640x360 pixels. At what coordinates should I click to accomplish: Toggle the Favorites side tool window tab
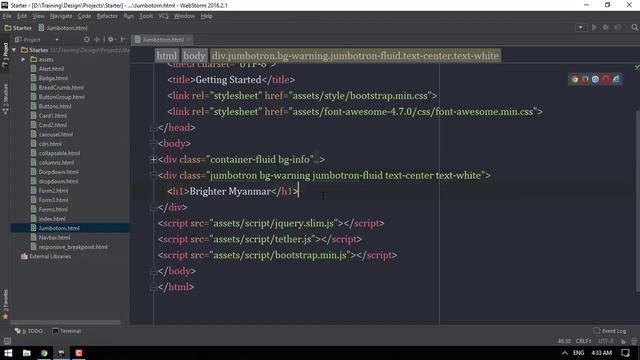(5, 304)
